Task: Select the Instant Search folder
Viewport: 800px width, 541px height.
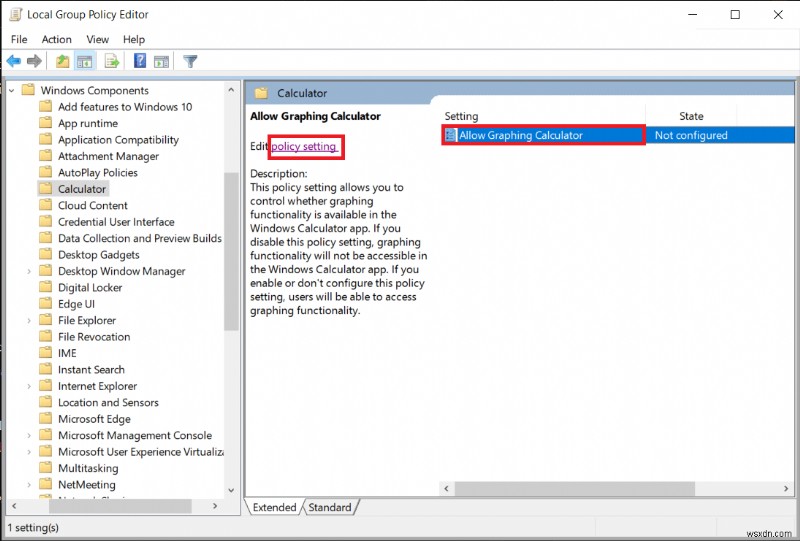Action: tap(91, 370)
